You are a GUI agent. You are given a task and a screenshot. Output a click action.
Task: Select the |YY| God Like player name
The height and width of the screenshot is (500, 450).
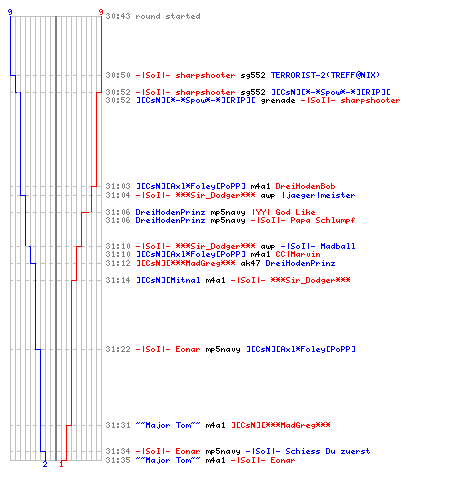[x=283, y=212]
